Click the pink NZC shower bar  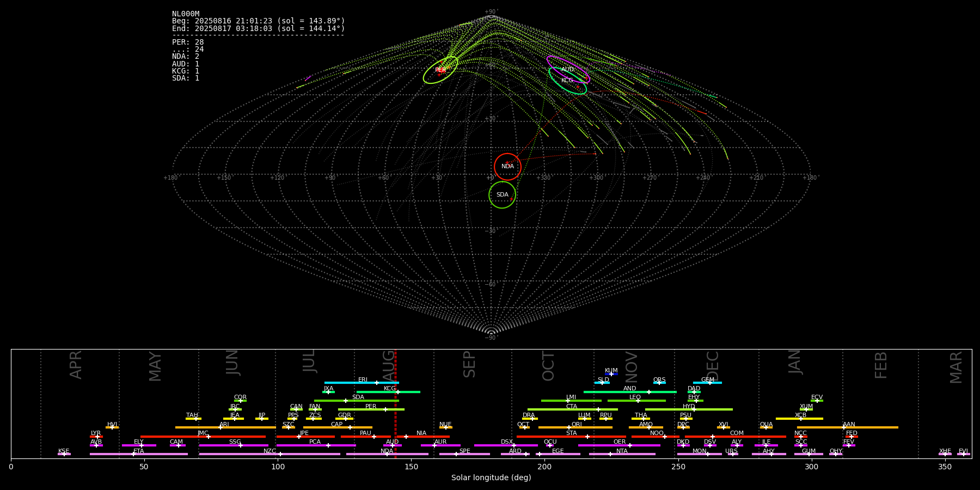pyautogui.click(x=269, y=454)
